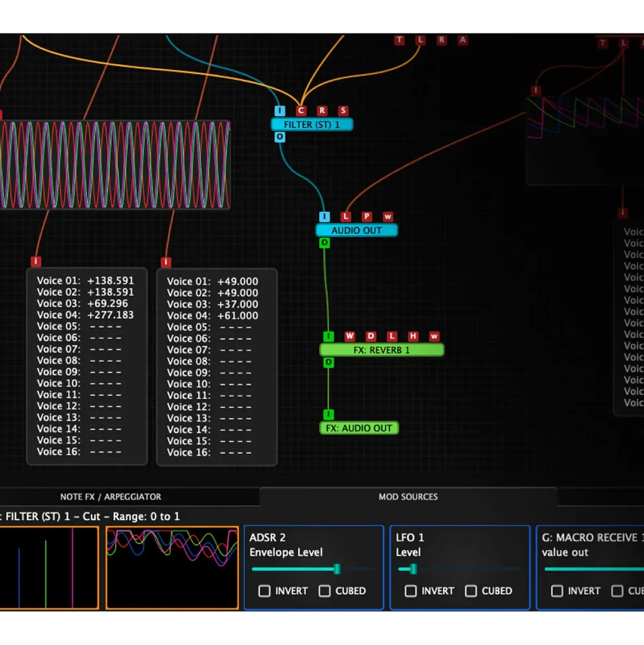Click the green O output port under the blue AUDIO OUT node
644x645 pixels.
click(x=325, y=243)
